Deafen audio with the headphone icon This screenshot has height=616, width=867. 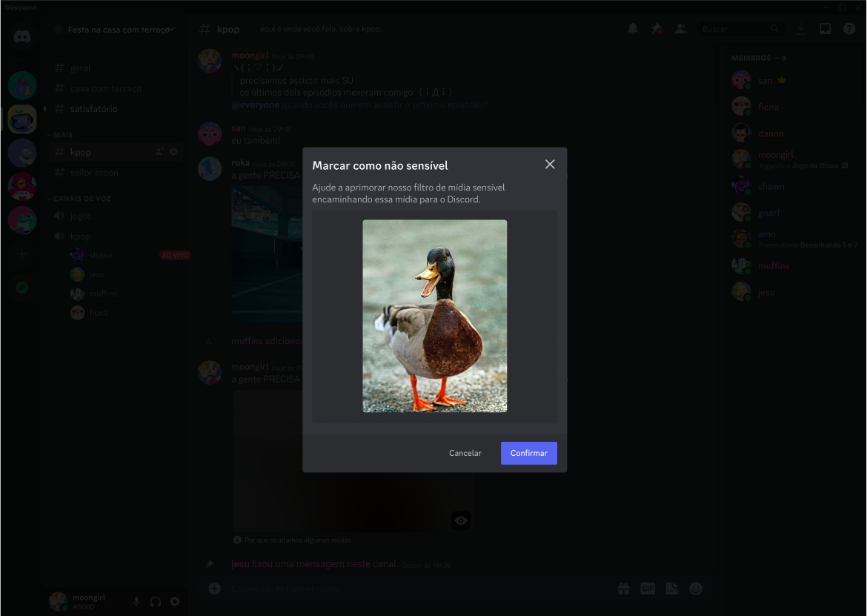pos(155,601)
